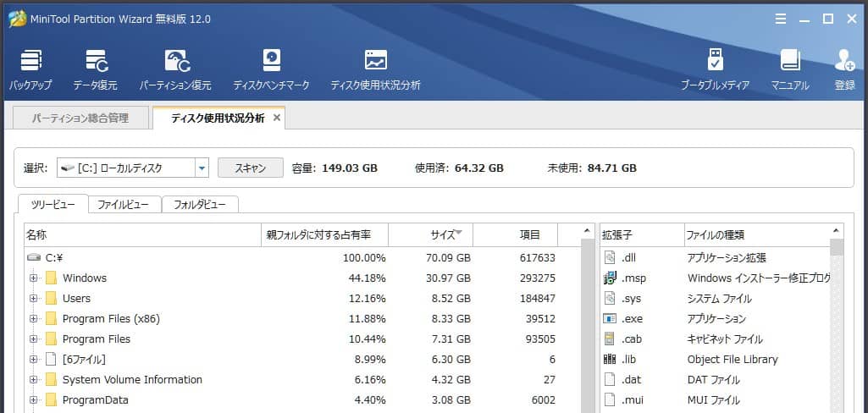The height and width of the screenshot is (413, 868).
Task: Switch to パーティション総合管理 tab
Action: pyautogui.click(x=80, y=118)
